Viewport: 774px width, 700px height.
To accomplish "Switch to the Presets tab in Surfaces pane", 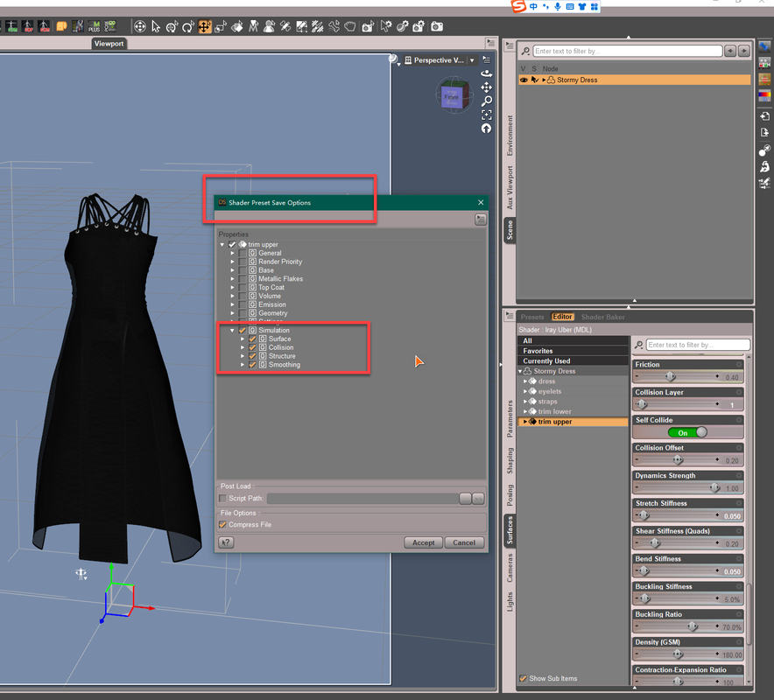I will [x=532, y=317].
